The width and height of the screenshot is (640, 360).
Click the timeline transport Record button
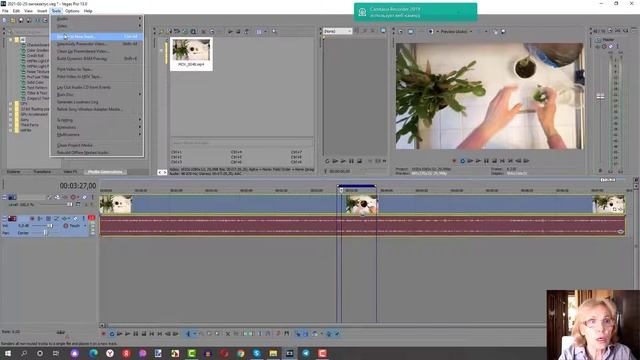click(104, 333)
